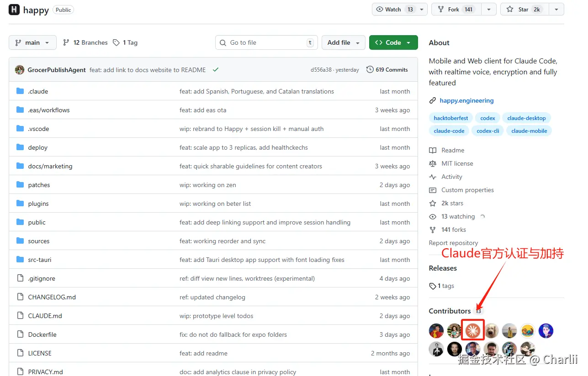Open the 619 Commits history
The height and width of the screenshot is (376, 588).
coord(387,70)
